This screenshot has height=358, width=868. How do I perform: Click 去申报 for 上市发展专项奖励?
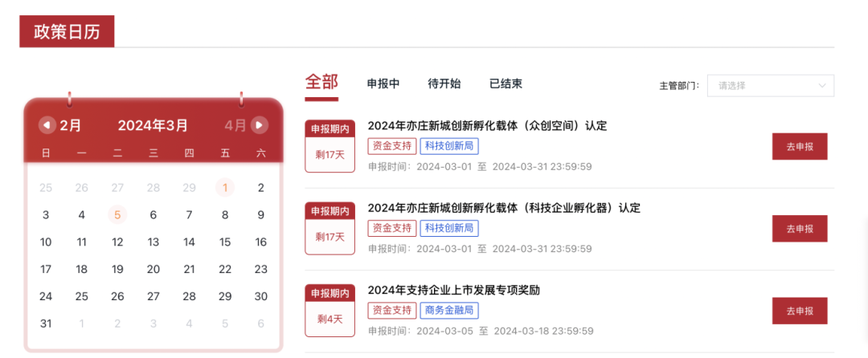[x=800, y=311]
